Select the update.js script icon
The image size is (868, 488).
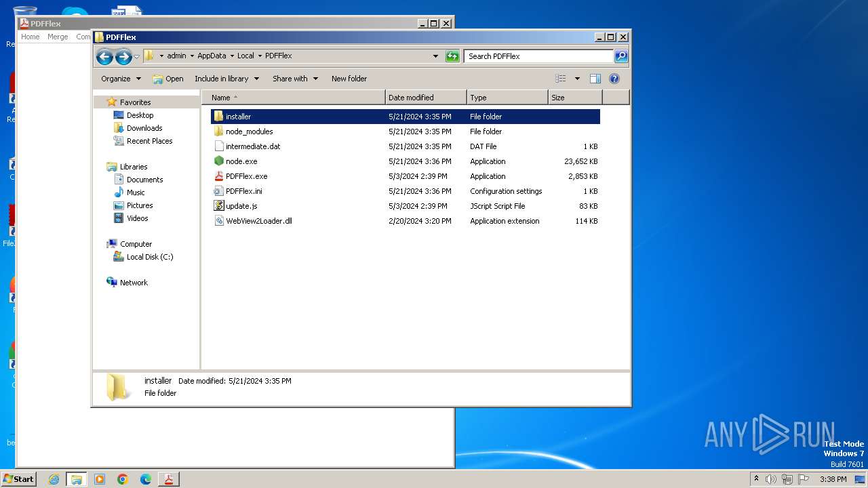pos(218,206)
